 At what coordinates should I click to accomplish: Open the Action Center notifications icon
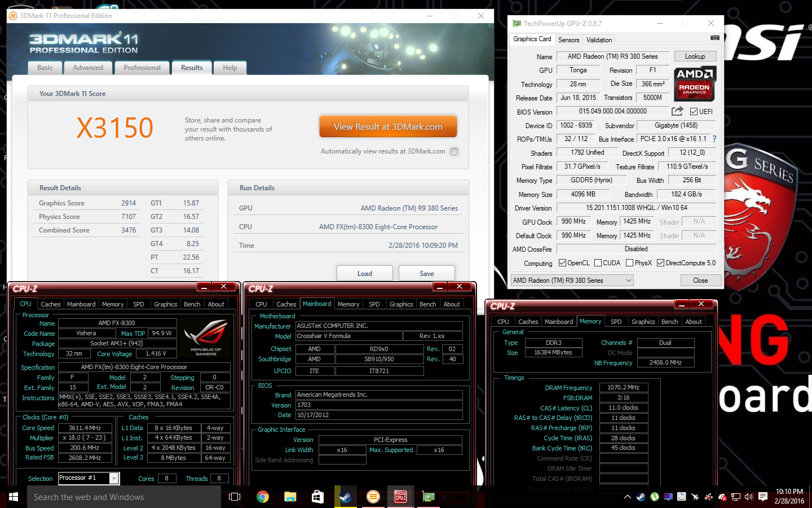click(763, 497)
